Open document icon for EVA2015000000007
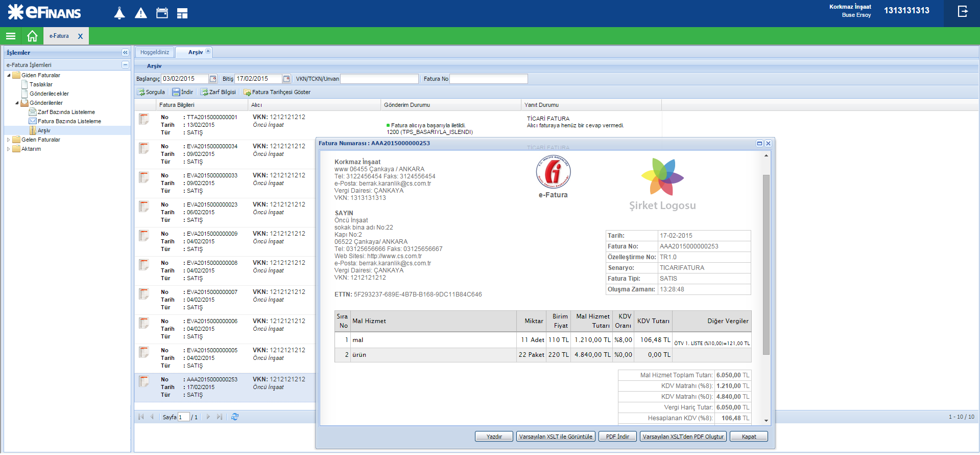 click(144, 294)
